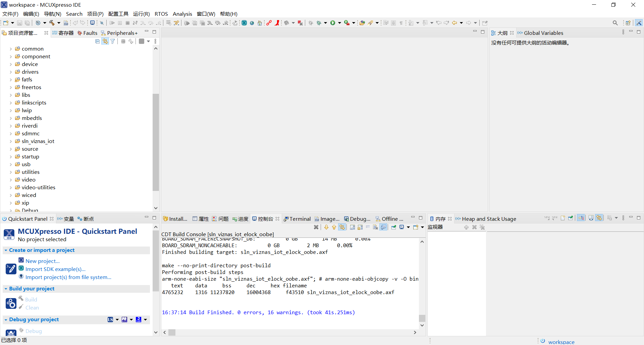Open the build hammer dropdown arrow

click(59, 23)
